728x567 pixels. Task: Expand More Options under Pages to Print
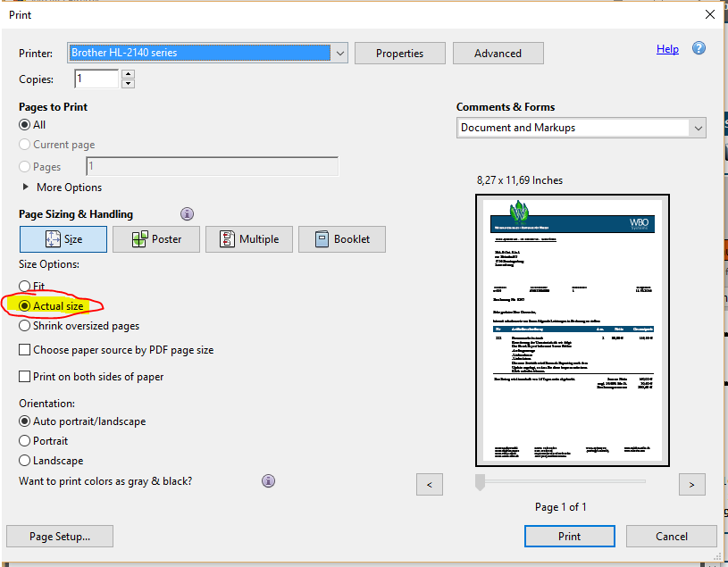pos(25,188)
